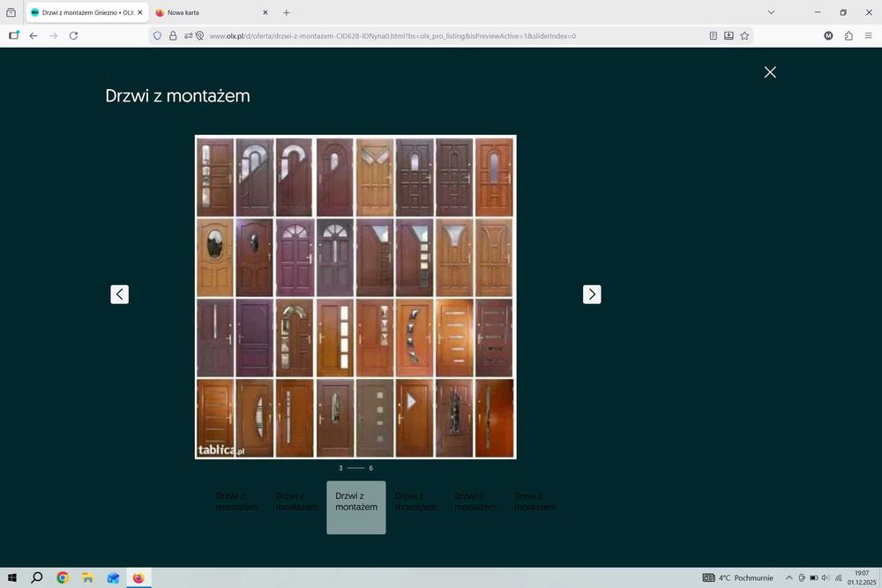Open the site permissions icon

click(188, 36)
